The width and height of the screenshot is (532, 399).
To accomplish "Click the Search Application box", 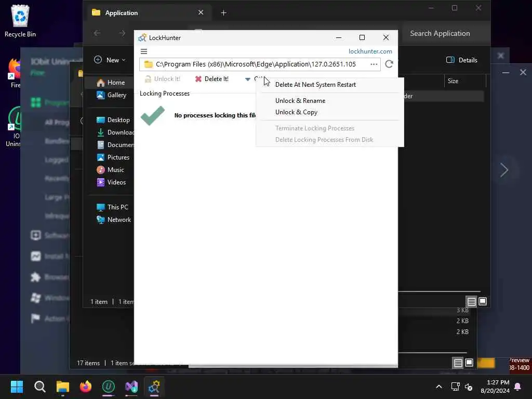I will [x=445, y=34].
